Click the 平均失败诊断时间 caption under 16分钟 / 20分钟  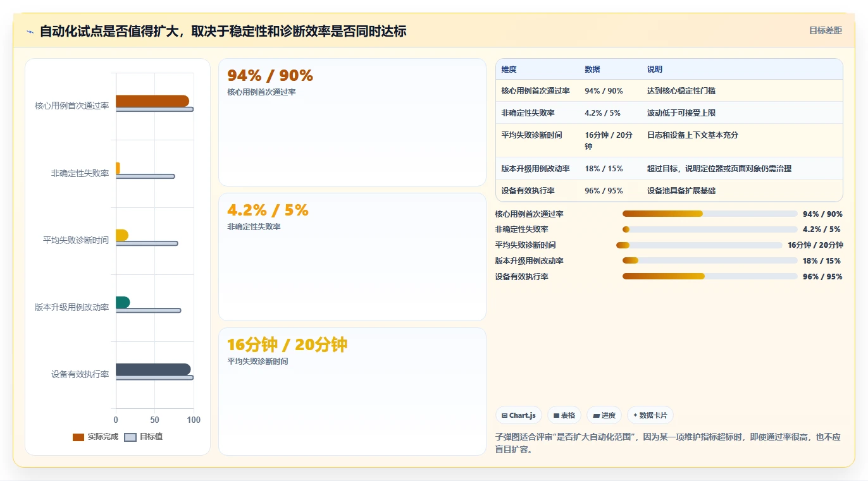click(x=257, y=362)
